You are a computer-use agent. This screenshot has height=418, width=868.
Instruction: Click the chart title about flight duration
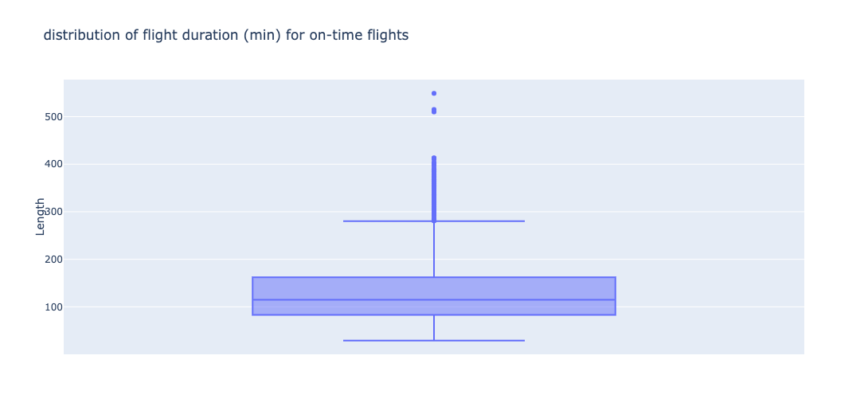(x=226, y=36)
